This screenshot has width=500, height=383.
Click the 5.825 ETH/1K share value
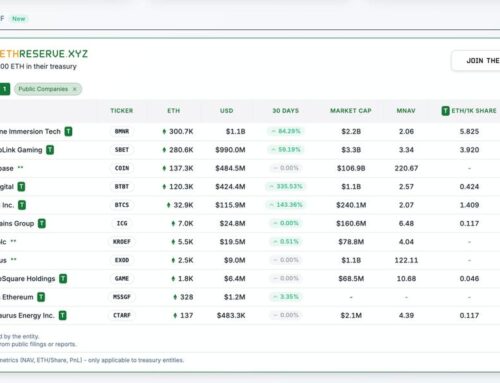tap(469, 131)
